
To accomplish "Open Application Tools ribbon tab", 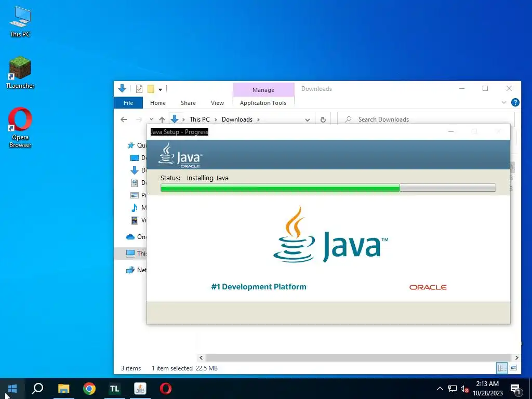I will pos(263,103).
